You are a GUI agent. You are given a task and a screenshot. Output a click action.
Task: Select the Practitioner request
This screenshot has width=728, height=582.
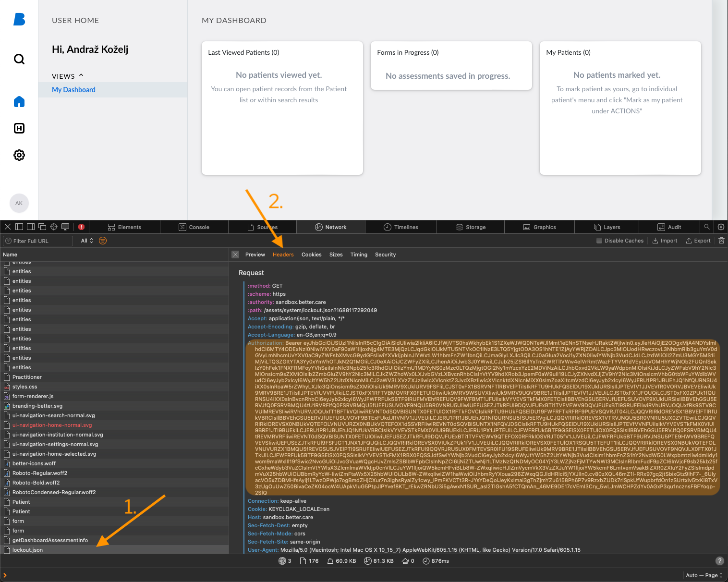click(x=114, y=377)
